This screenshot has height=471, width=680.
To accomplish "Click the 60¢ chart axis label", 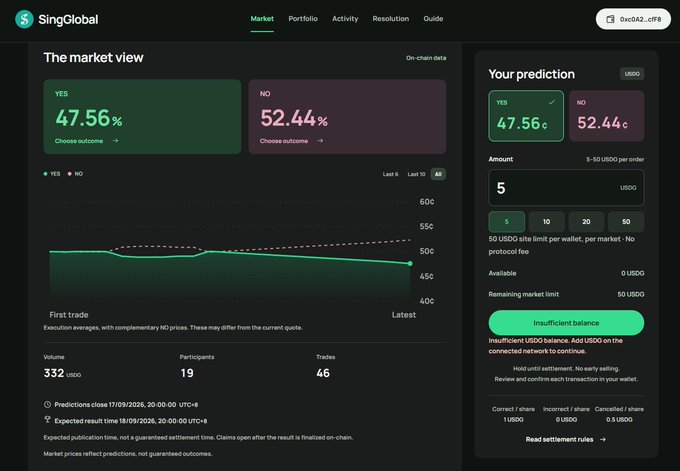I will (x=427, y=202).
